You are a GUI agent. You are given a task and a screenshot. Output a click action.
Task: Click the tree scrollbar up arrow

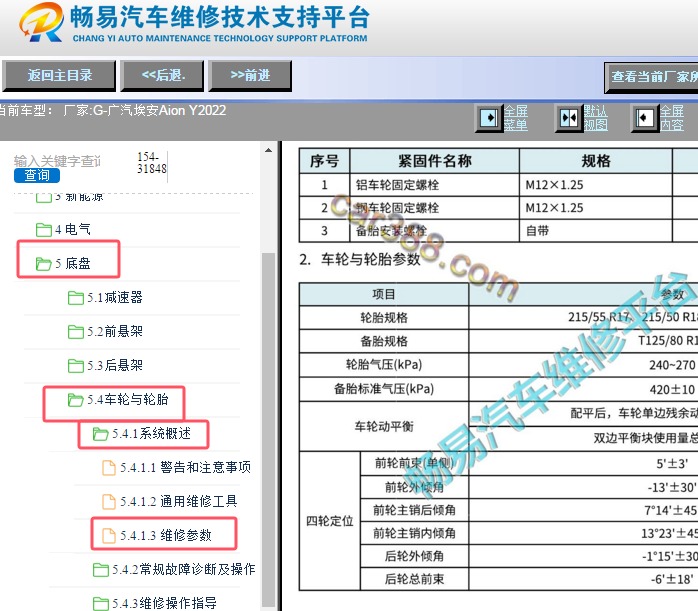(x=268, y=150)
